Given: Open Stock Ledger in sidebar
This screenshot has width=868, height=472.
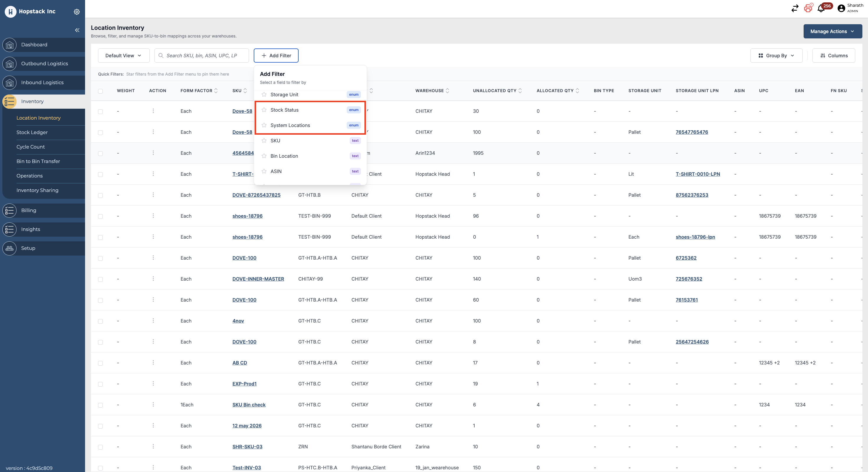Looking at the screenshot, I should pyautogui.click(x=32, y=132).
